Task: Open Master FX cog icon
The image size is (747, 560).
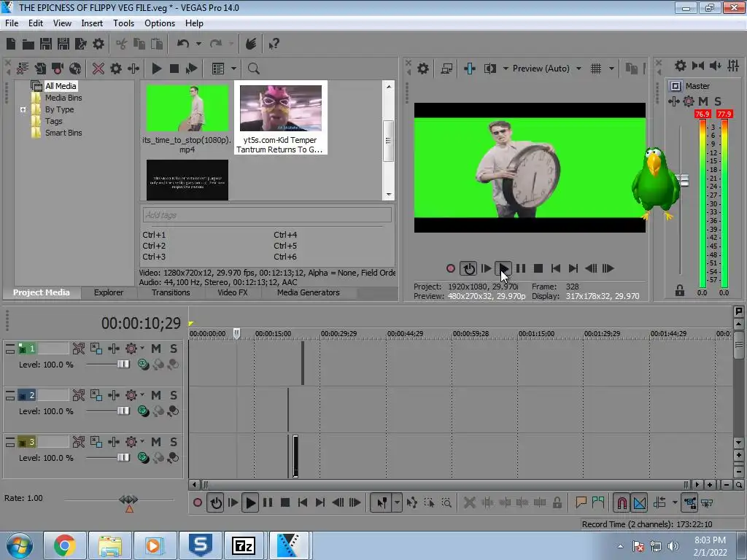Action: [689, 101]
